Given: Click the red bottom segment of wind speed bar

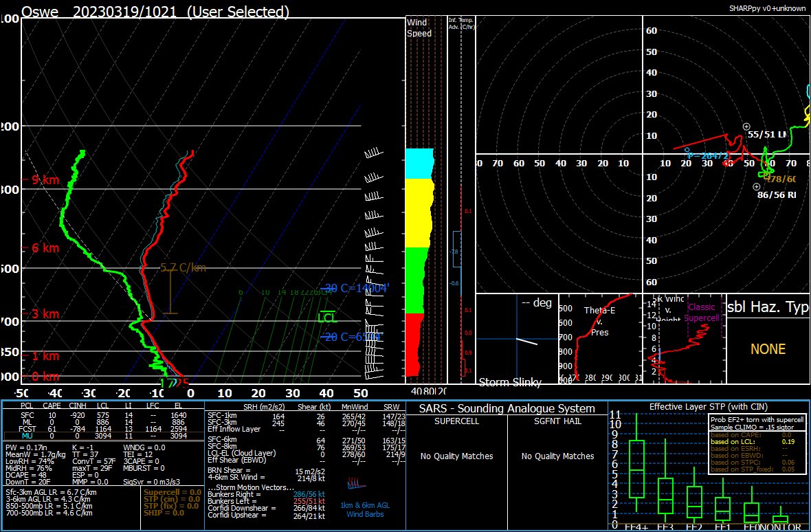Looking at the screenshot, I should click(x=414, y=345).
